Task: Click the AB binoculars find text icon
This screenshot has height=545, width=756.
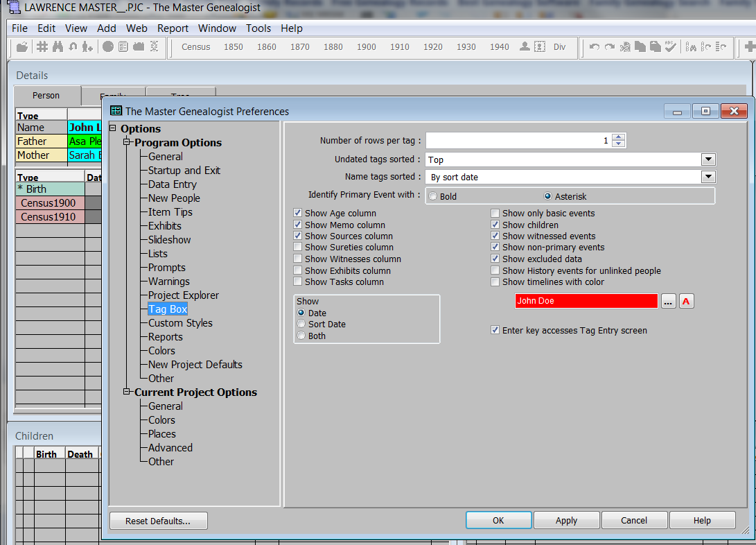Action: pos(691,46)
